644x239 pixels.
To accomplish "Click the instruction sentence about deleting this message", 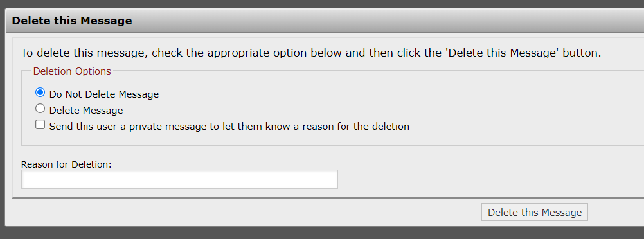I will (311, 53).
